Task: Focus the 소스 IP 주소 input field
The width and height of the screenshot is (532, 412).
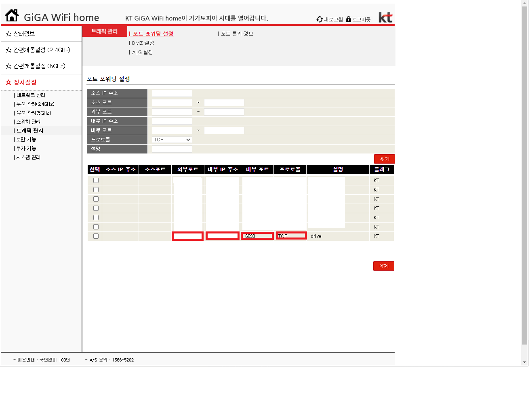Action: pos(172,93)
